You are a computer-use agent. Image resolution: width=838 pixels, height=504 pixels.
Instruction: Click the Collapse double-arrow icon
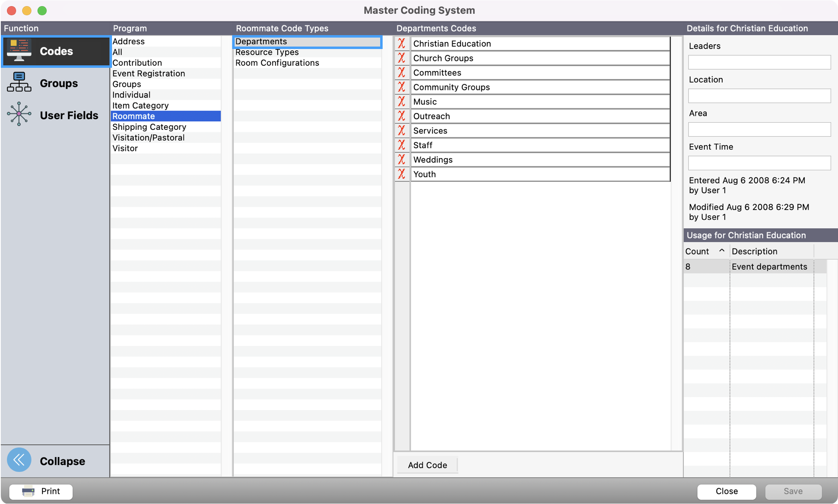click(x=19, y=460)
